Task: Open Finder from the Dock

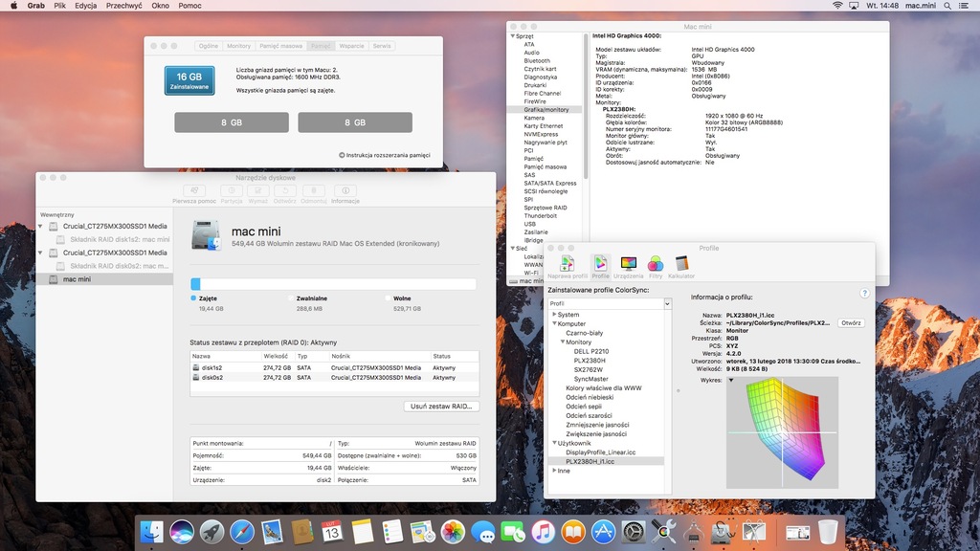Action: 151,532
